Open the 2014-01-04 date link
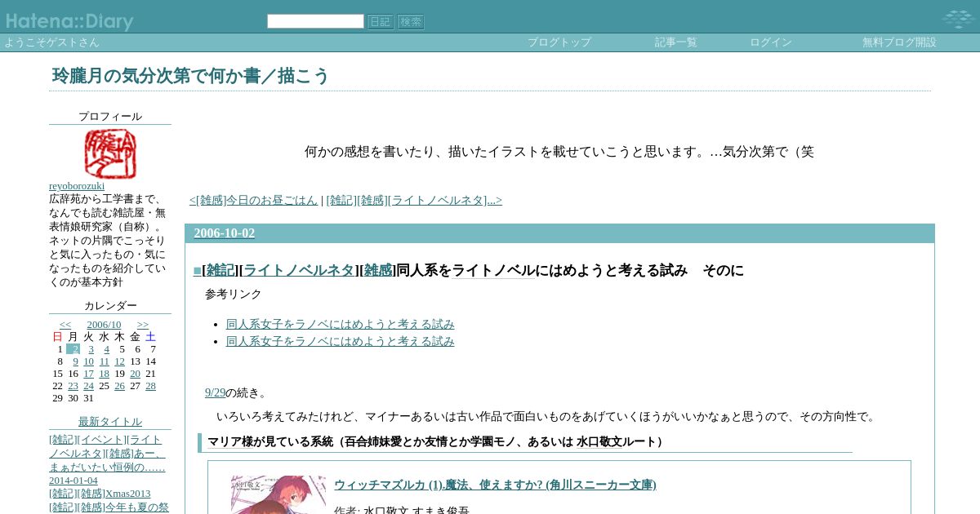 coord(73,481)
